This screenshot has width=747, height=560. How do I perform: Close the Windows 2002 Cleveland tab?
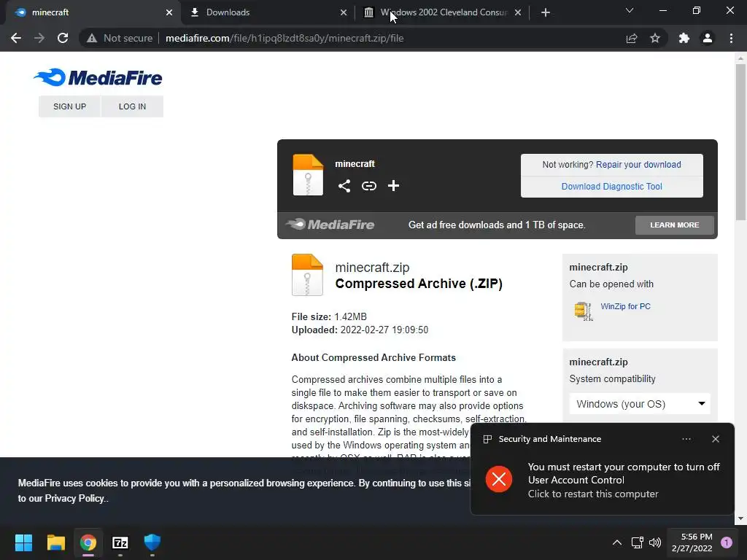[518, 12]
